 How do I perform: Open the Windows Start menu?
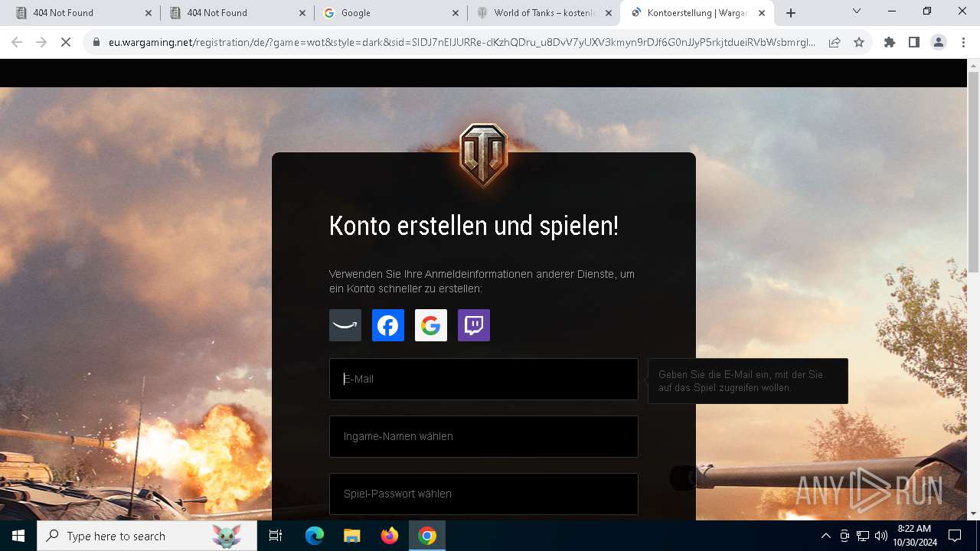pos(18,536)
